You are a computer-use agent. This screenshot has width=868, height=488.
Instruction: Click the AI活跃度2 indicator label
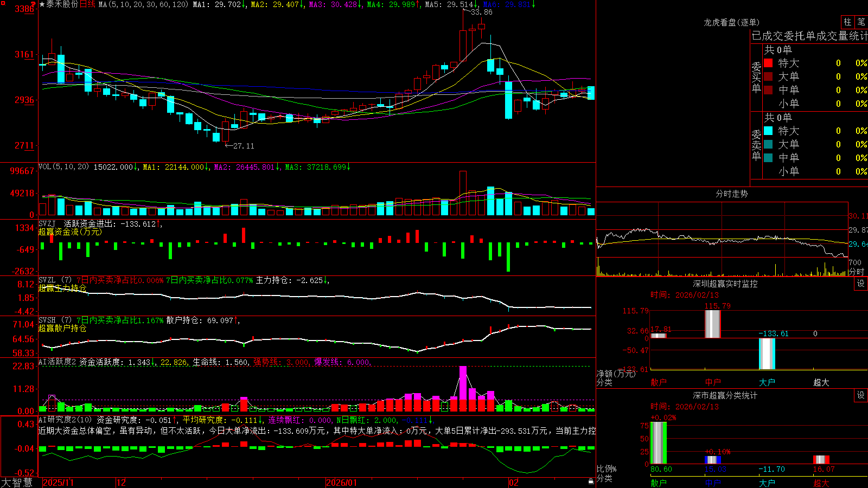tap(57, 362)
